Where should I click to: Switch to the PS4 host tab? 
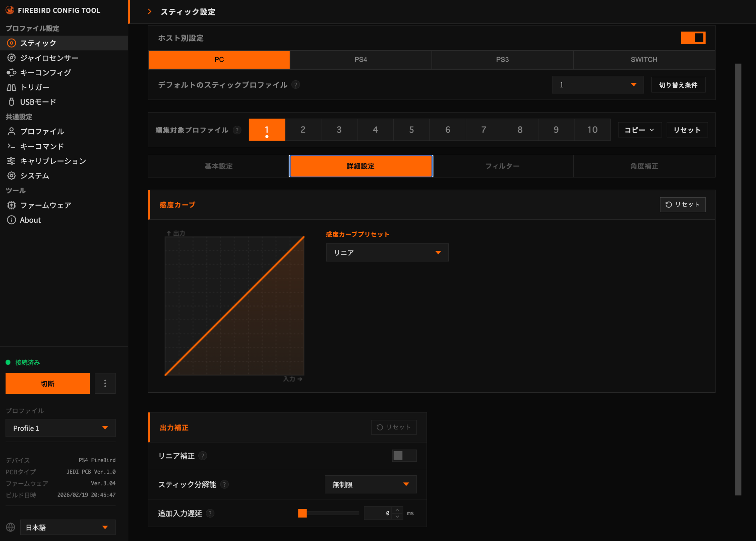[x=360, y=60]
